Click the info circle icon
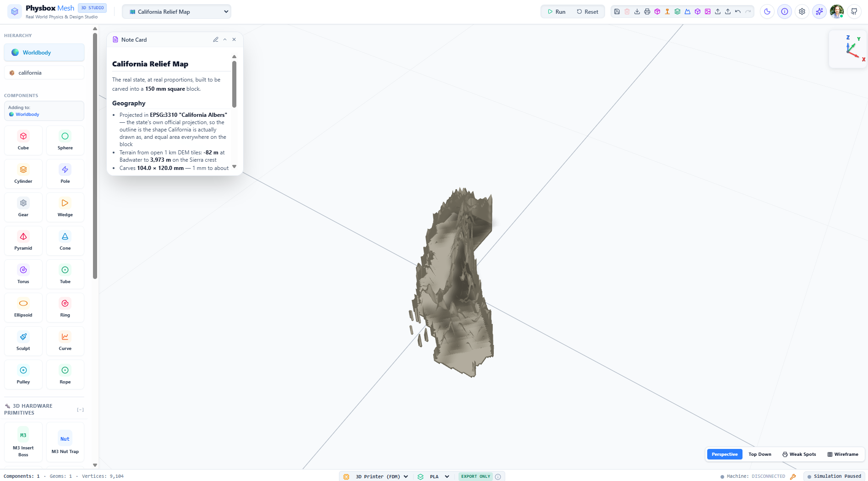The height and width of the screenshot is (481, 868). tap(785, 11)
